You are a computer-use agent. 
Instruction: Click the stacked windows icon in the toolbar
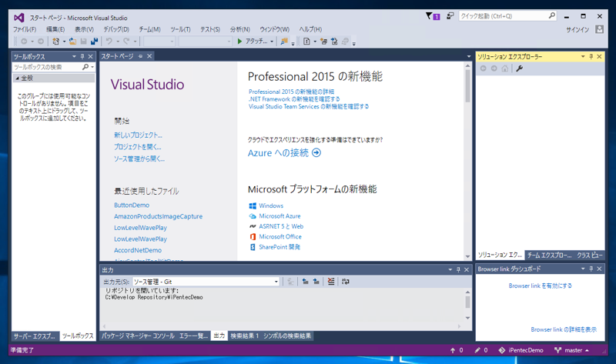point(323,42)
